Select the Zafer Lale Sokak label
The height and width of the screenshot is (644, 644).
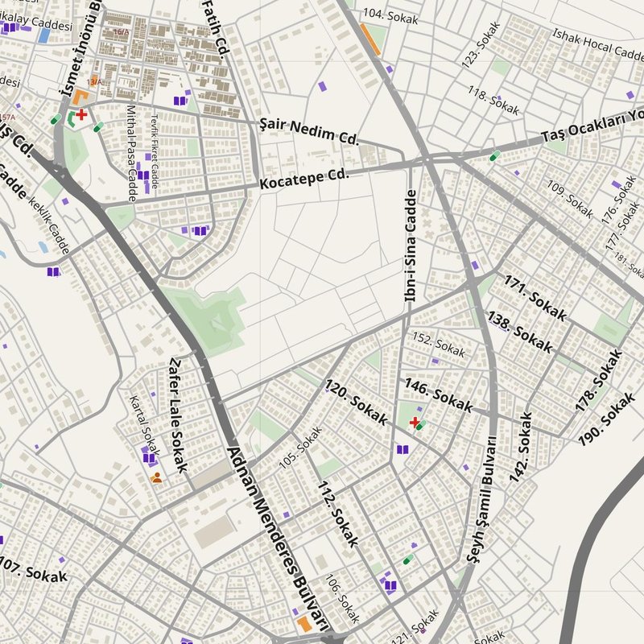178,415
